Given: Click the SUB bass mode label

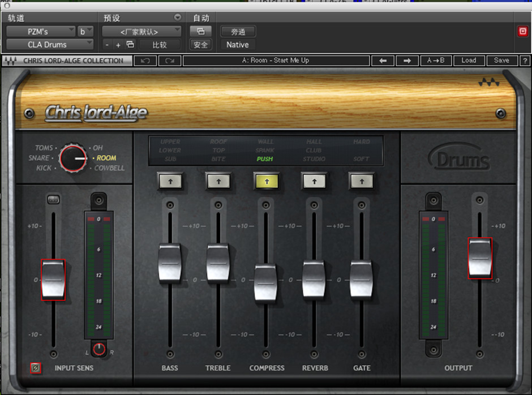Looking at the screenshot, I should click(170, 159).
